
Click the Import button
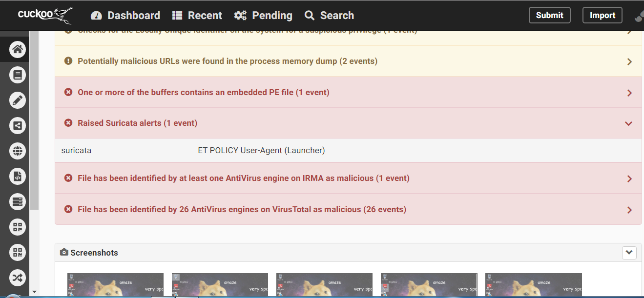[x=602, y=15]
